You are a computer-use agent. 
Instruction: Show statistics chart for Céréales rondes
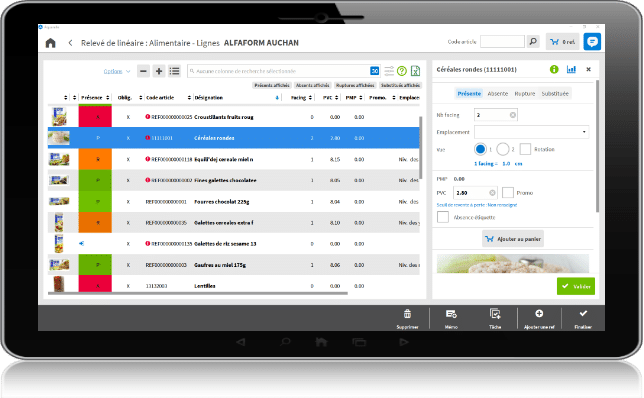click(x=571, y=69)
